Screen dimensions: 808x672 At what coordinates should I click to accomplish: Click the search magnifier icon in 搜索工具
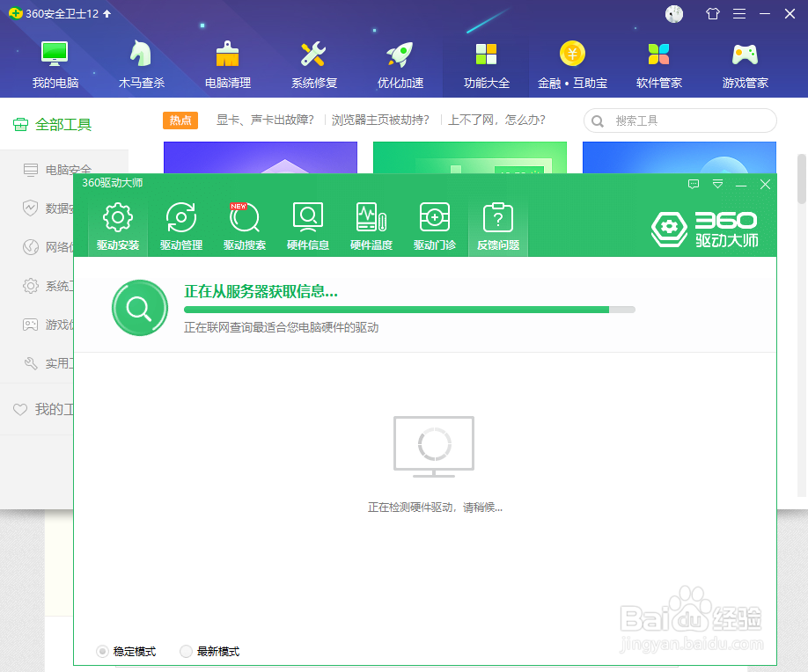point(598,121)
